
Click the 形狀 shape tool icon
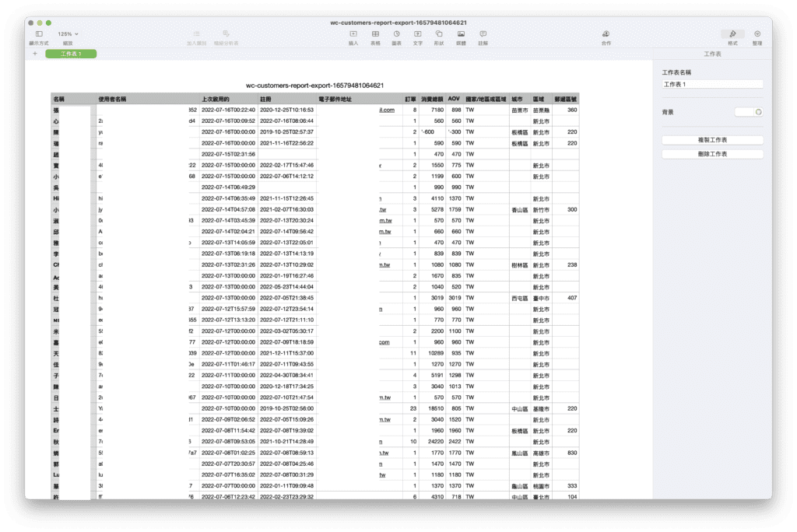pyautogui.click(x=439, y=34)
